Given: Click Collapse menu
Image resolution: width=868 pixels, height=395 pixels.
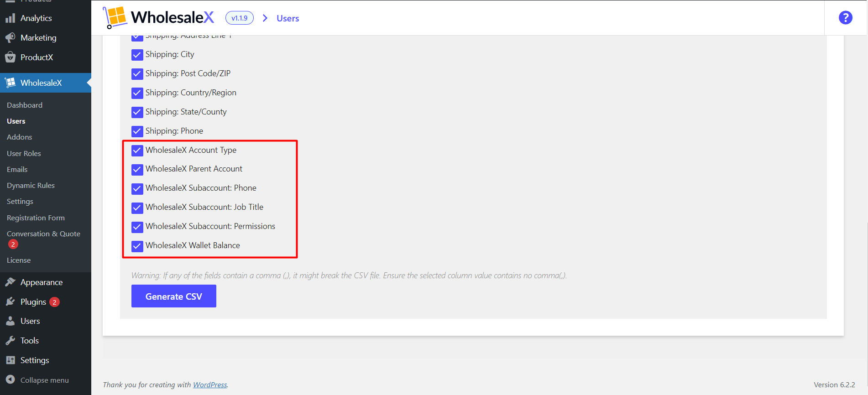Looking at the screenshot, I should pos(46,380).
